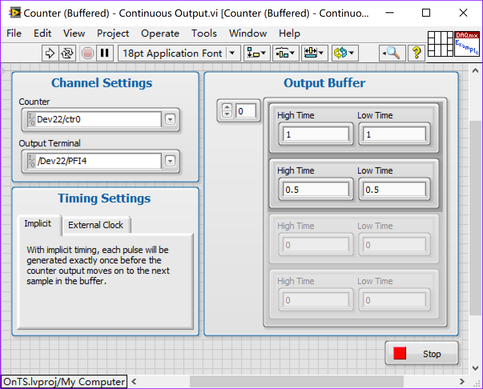The width and height of the screenshot is (483, 389).
Task: Open the Operate menu
Action: click(160, 33)
